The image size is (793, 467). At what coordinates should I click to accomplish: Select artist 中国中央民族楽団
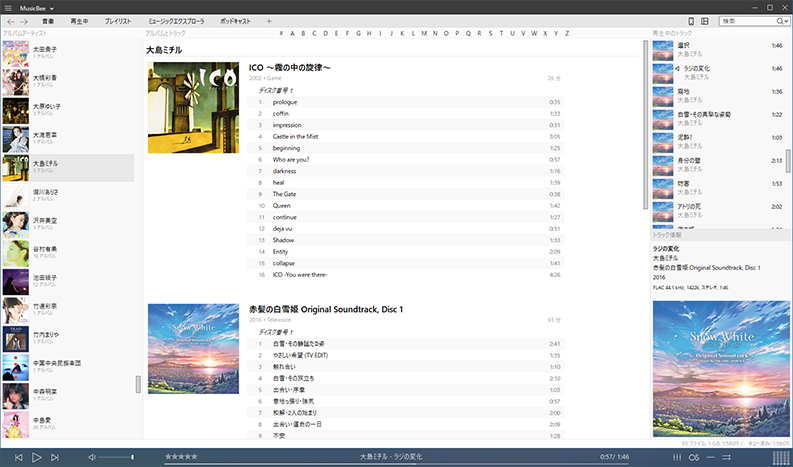(68, 366)
